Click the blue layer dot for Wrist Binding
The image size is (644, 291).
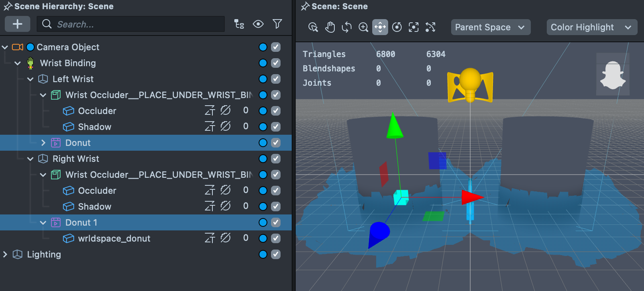[263, 63]
